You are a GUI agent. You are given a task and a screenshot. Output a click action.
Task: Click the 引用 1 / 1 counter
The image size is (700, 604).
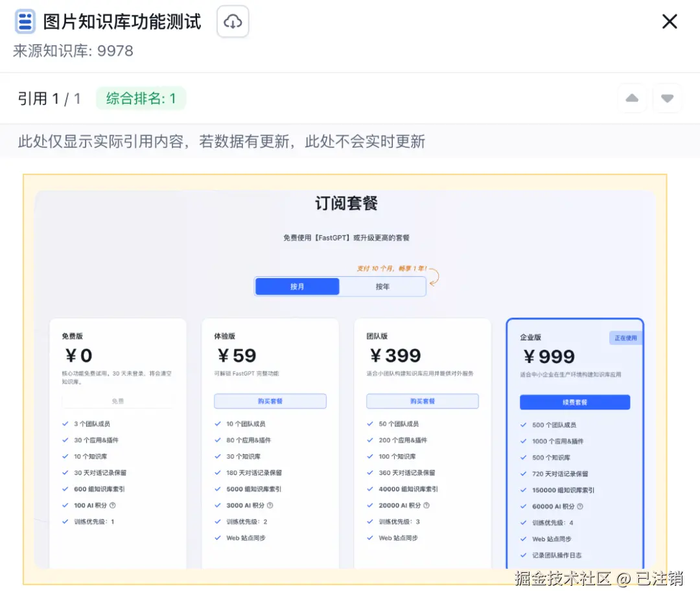tap(49, 99)
